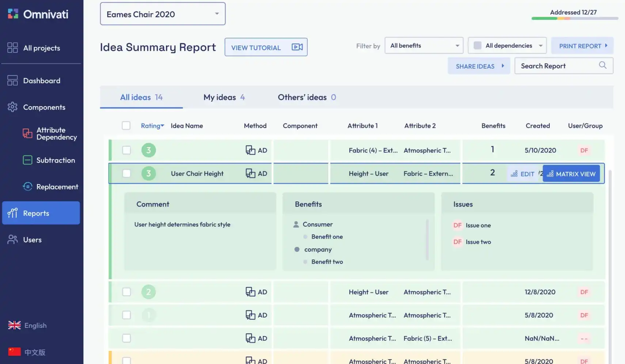The width and height of the screenshot is (625, 364).
Task: Click the Users people icon
Action: [12, 239]
